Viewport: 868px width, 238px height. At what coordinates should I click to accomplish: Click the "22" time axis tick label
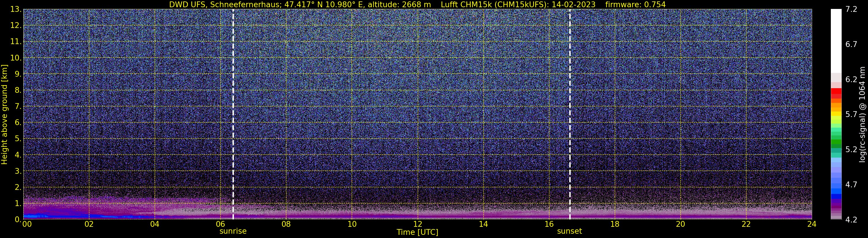[746, 224]
